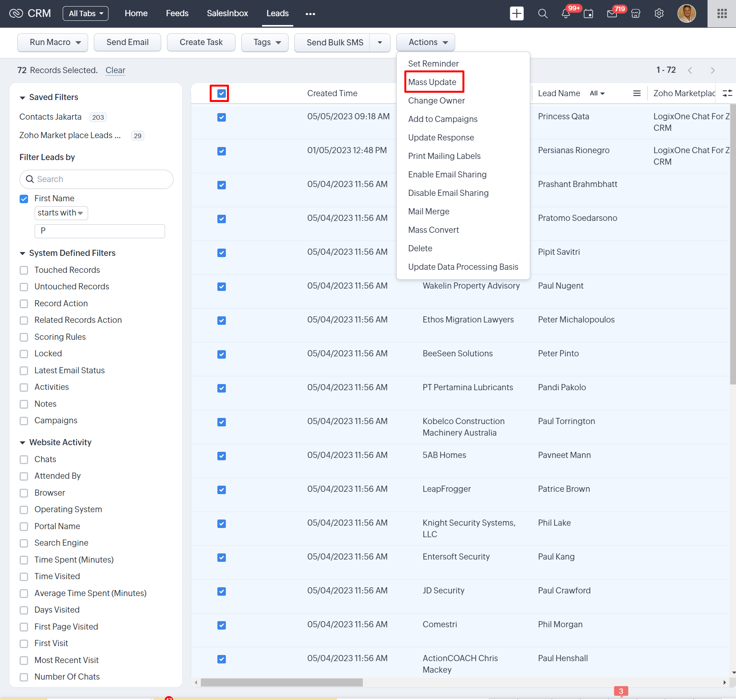Open the Paul Nugent lead

(x=560, y=286)
